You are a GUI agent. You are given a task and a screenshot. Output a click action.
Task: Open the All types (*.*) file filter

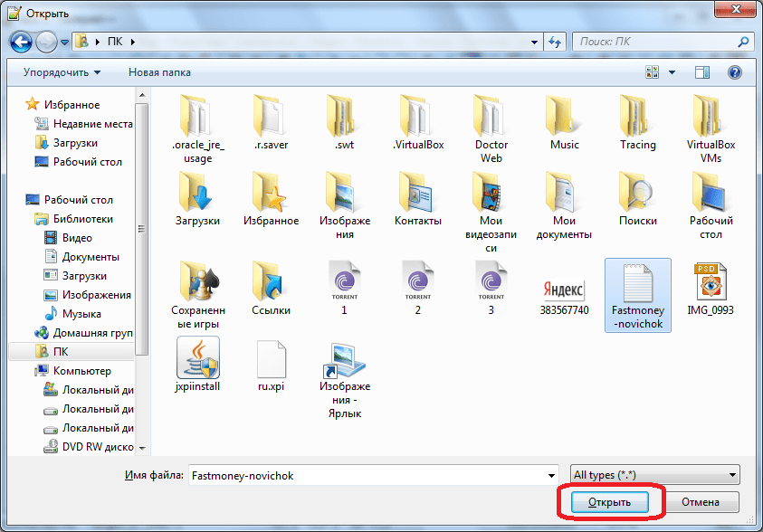point(655,475)
